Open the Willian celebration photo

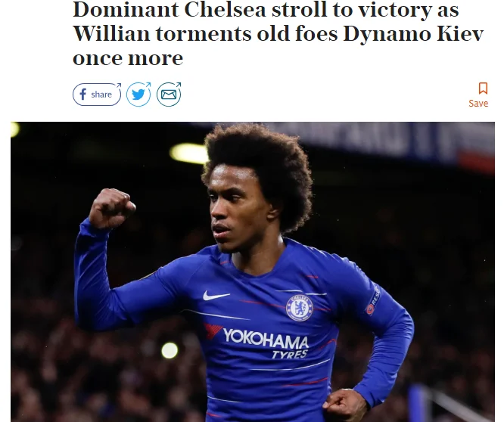click(253, 272)
